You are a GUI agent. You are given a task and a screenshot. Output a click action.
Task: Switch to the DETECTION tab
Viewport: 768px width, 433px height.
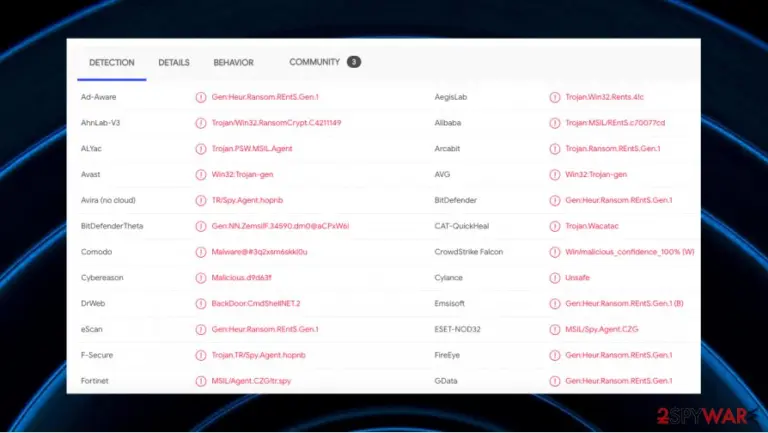tap(112, 63)
